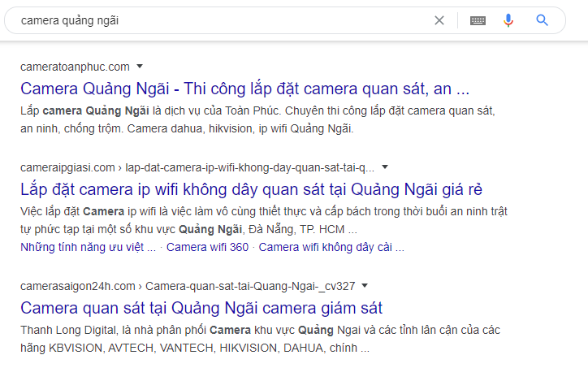Click the cameratoanphuc.com URL text
This screenshot has height=381, width=588.
(75, 67)
